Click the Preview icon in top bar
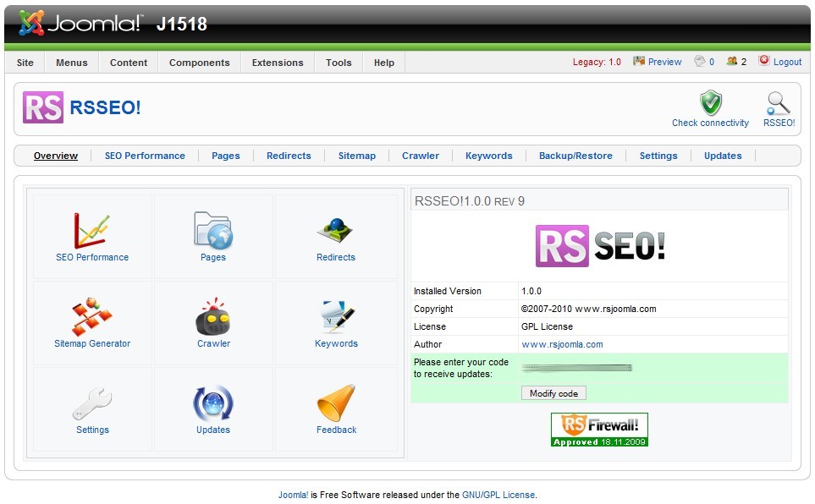 639,62
